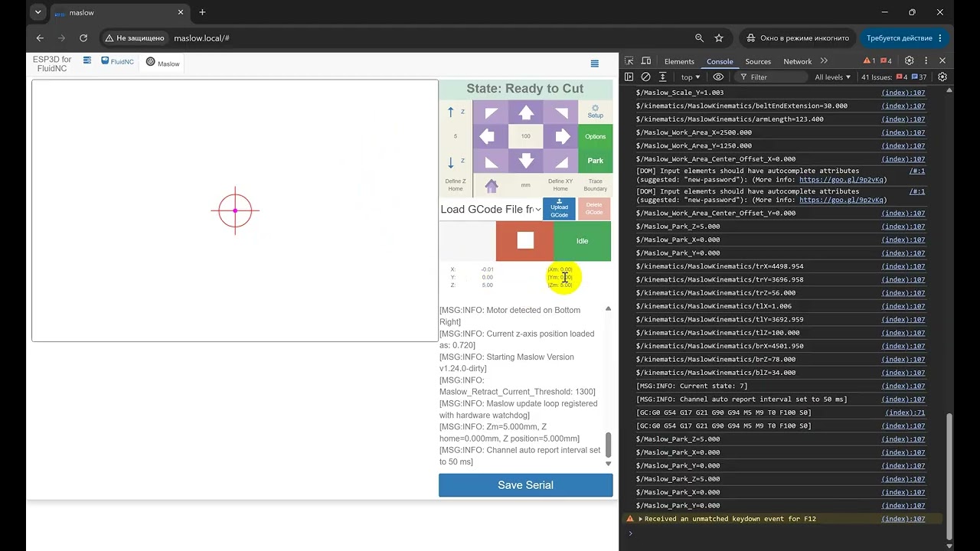Open source link (index):71

click(905, 412)
